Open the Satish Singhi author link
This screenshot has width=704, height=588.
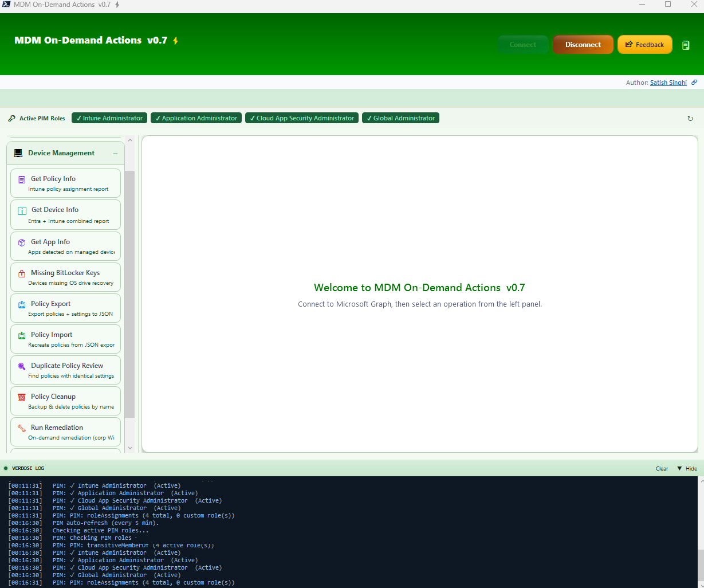point(668,83)
